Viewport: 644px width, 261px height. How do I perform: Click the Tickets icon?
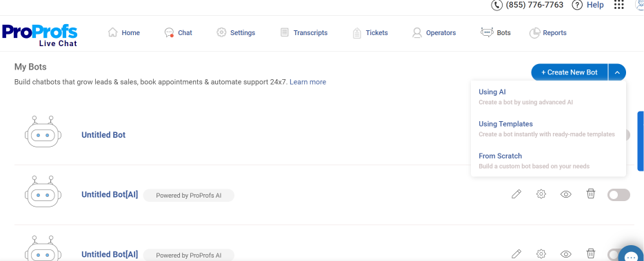(x=357, y=33)
